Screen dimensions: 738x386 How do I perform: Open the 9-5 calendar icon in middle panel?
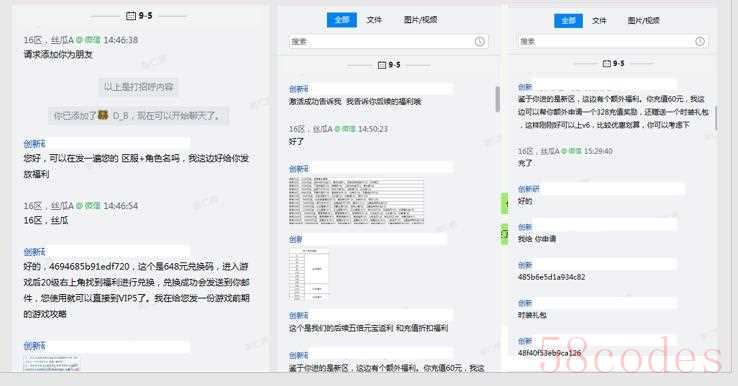click(382, 65)
